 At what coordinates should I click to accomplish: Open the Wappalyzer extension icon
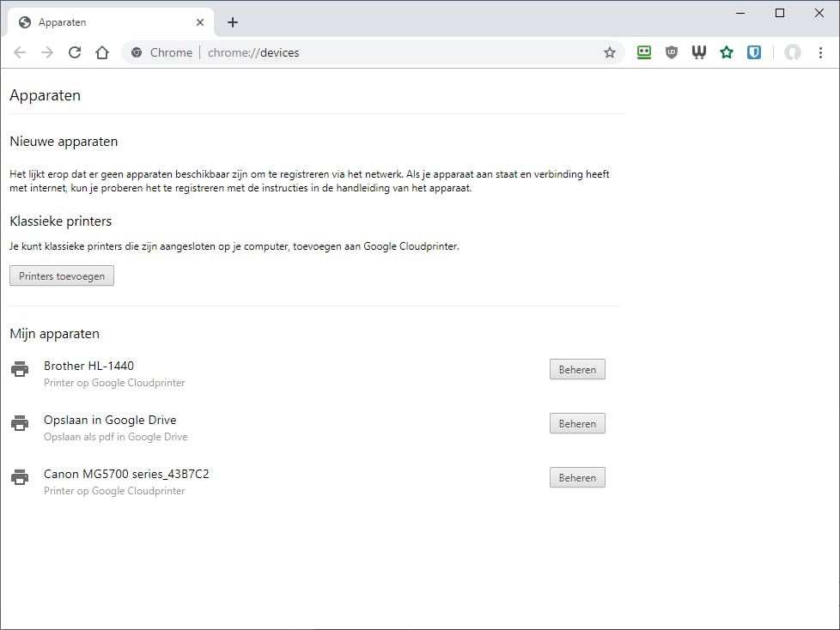[698, 52]
